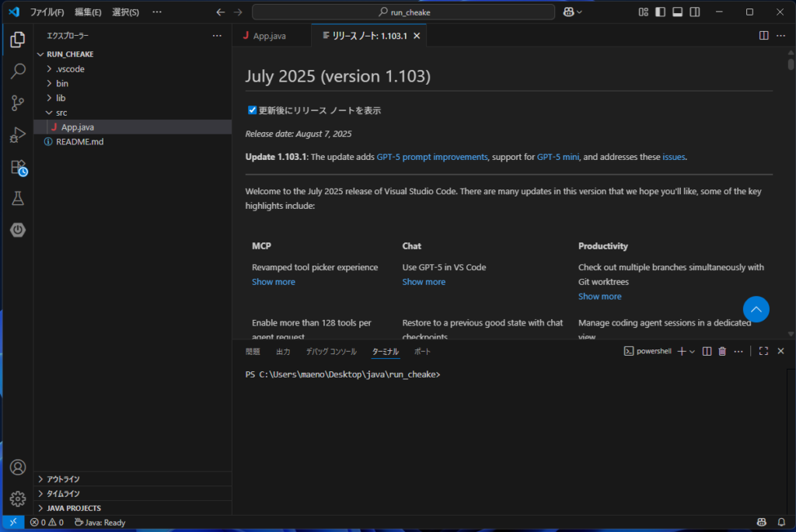Open editor More Actions ellipsis
The height and width of the screenshot is (532, 796).
[780, 36]
